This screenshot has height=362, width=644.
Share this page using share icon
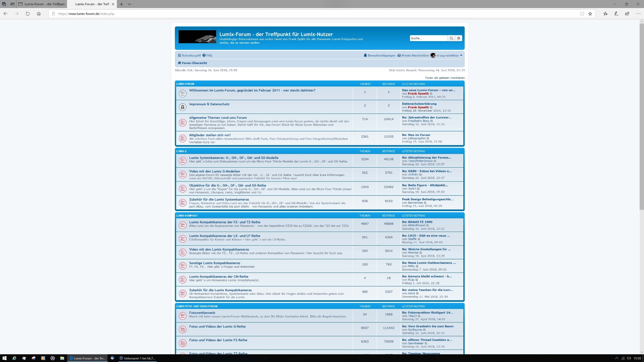click(627, 14)
